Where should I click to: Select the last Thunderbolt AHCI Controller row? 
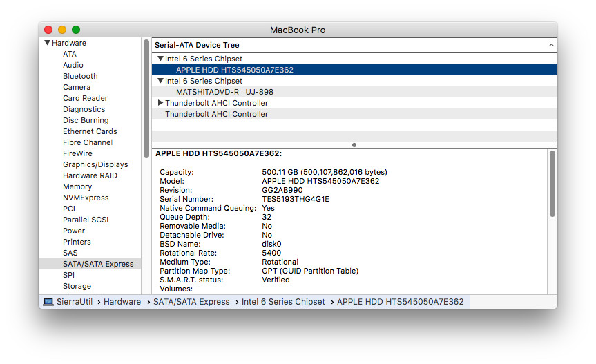(354, 113)
